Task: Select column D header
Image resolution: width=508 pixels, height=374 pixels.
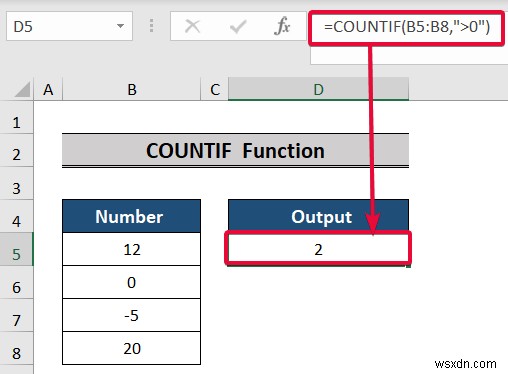Action: pyautogui.click(x=318, y=89)
